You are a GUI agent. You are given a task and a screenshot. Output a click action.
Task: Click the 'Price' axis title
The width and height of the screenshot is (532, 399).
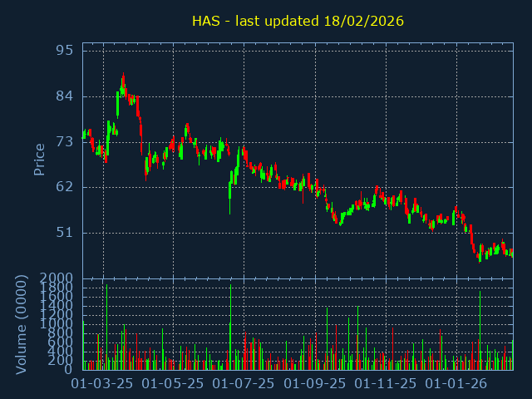coord(39,160)
